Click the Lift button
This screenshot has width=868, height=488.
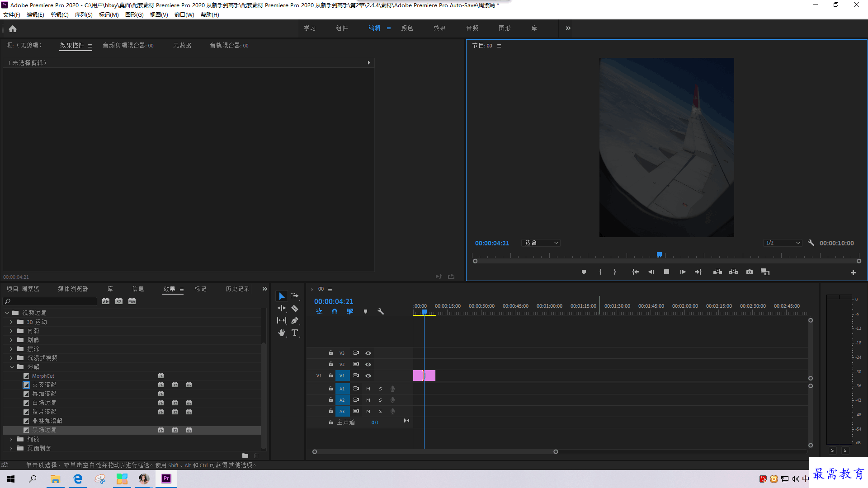[x=717, y=272]
